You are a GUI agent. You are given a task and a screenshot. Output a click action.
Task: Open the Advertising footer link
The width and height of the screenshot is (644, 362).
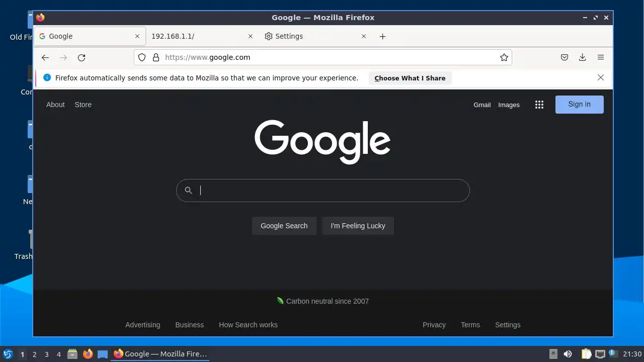click(x=142, y=325)
